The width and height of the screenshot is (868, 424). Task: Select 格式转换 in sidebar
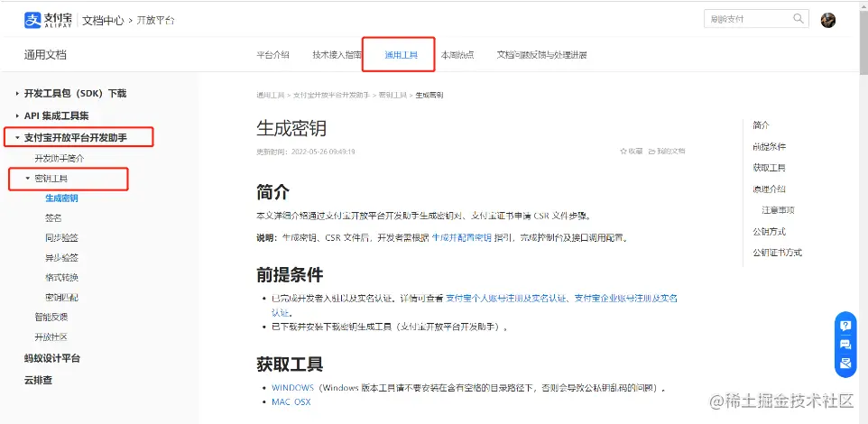pos(61,277)
